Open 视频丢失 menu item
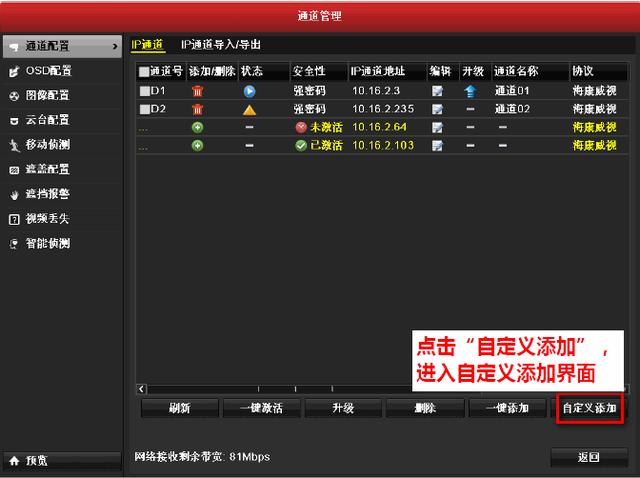 pos(62,219)
